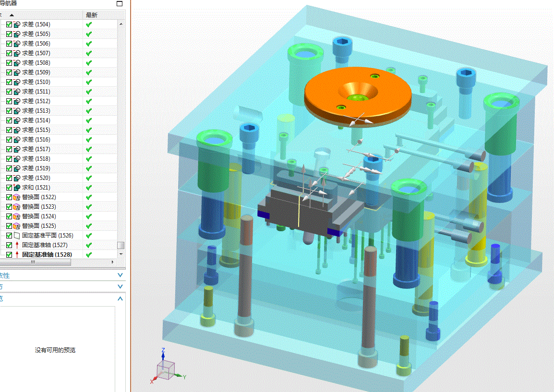This screenshot has width=554, height=392.
Task: Expand the 细节 section chevron
Action: pos(120,286)
